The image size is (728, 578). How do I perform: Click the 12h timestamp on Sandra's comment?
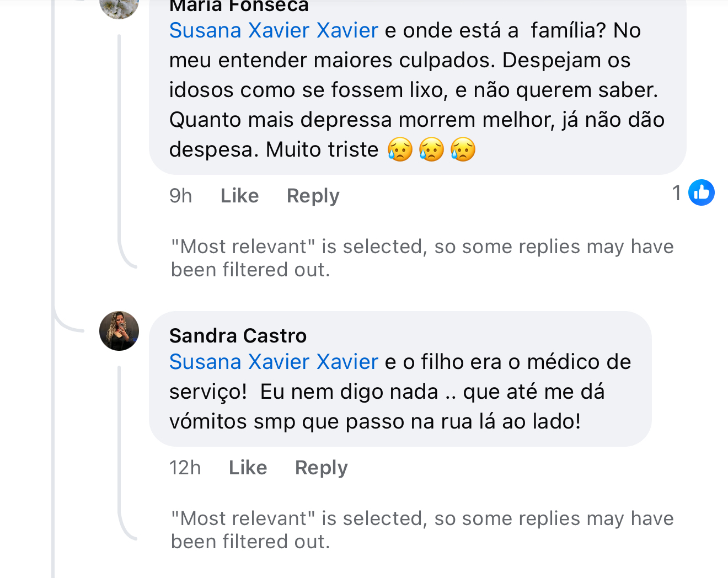[x=185, y=468]
